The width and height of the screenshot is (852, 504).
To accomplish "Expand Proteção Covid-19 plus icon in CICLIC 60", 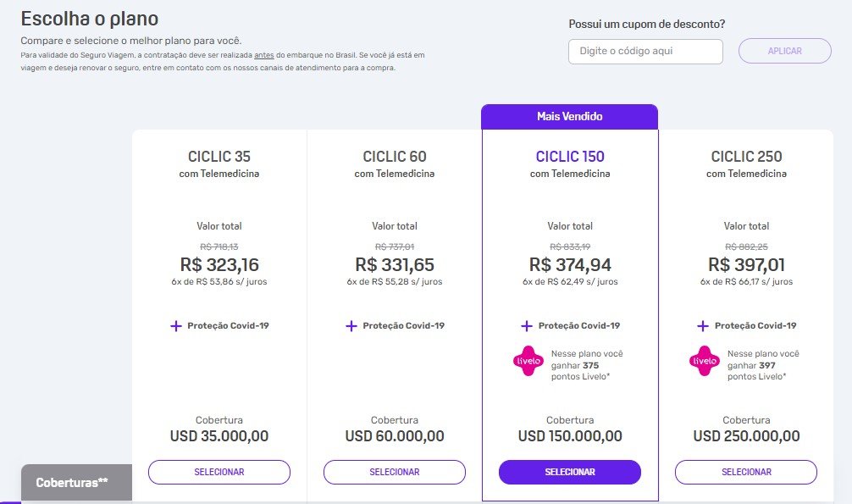I will 351,326.
